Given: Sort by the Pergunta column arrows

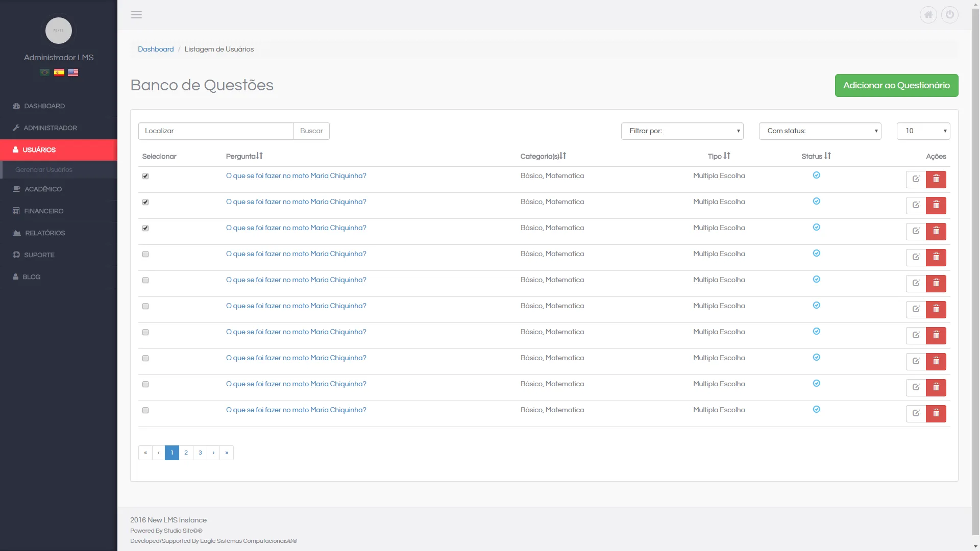Looking at the screenshot, I should pyautogui.click(x=260, y=156).
